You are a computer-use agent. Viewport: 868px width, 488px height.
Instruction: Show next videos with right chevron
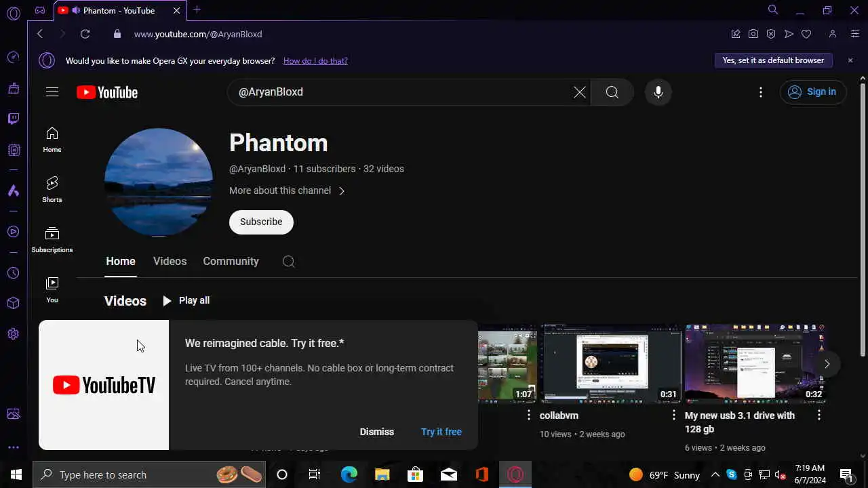click(827, 364)
